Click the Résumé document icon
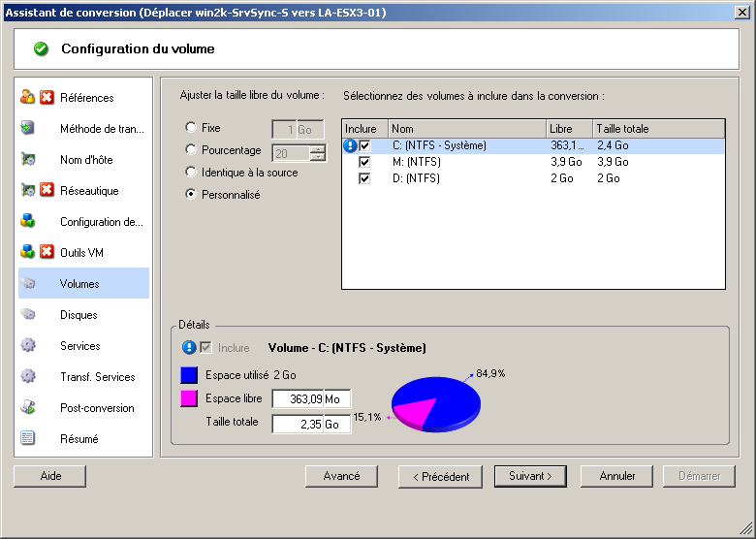Image resolution: width=756 pixels, height=539 pixels. click(27, 438)
